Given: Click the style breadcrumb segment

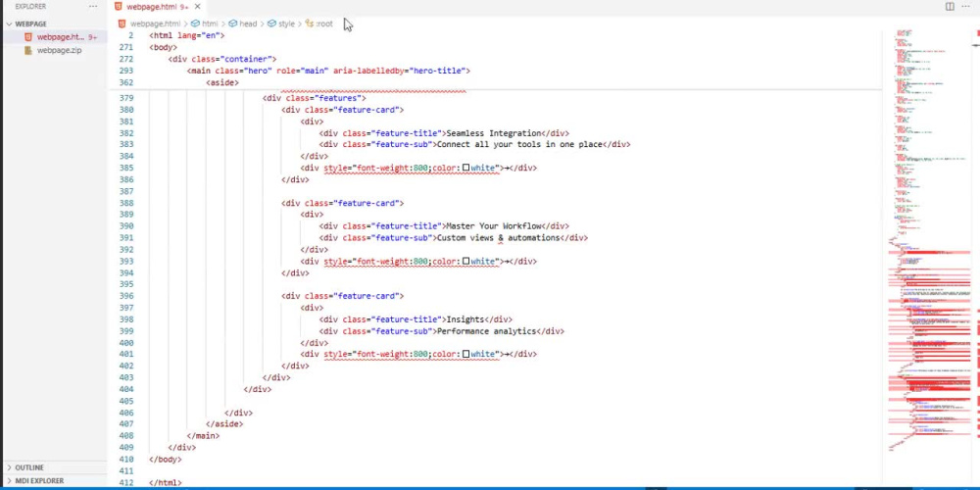Looking at the screenshot, I should point(286,24).
